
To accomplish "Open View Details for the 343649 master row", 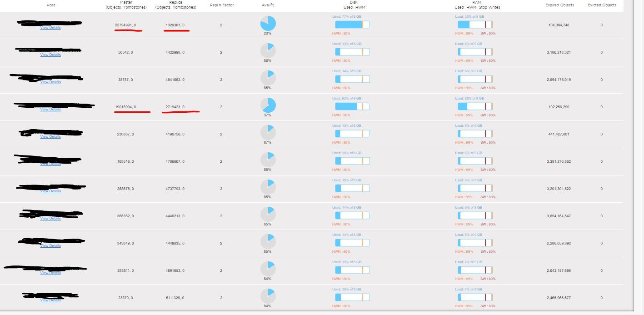I will coord(50,246).
